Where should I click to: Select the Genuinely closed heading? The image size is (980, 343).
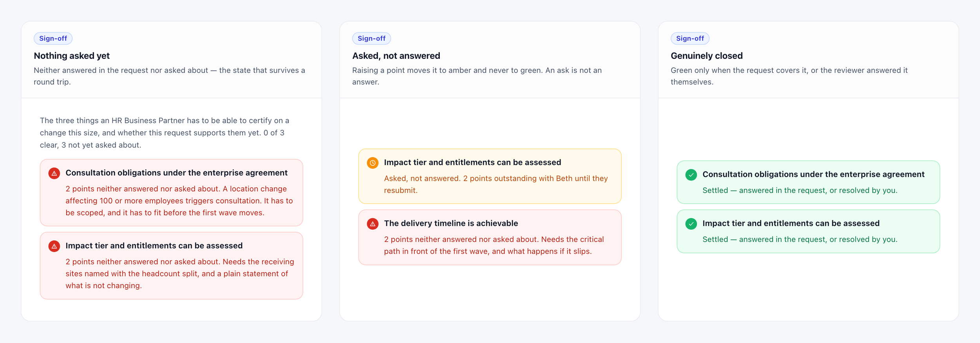click(706, 56)
